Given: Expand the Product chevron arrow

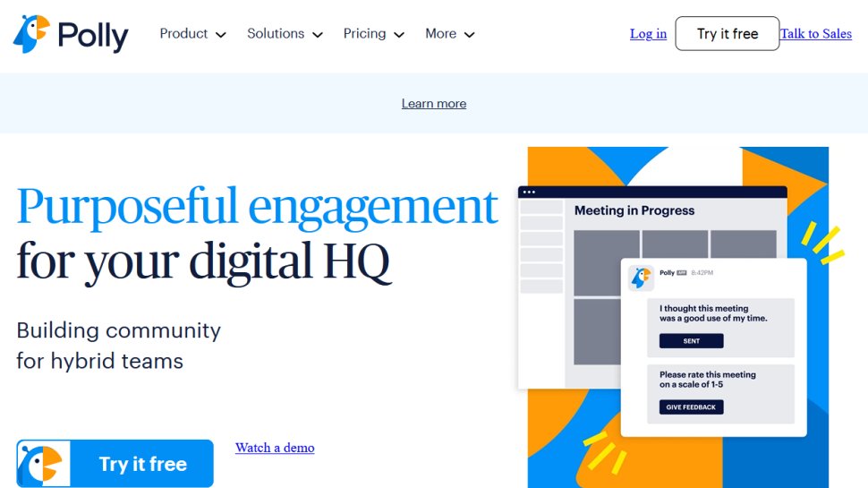Looking at the screenshot, I should point(221,35).
